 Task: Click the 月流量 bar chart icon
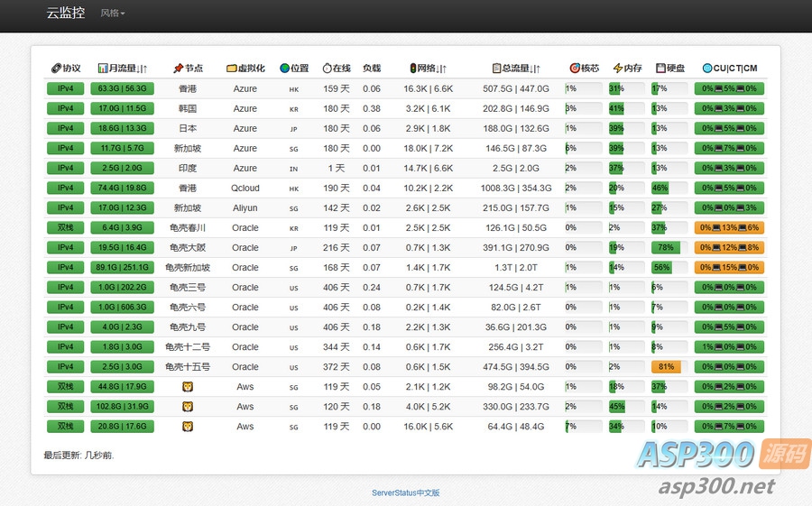[x=103, y=69]
